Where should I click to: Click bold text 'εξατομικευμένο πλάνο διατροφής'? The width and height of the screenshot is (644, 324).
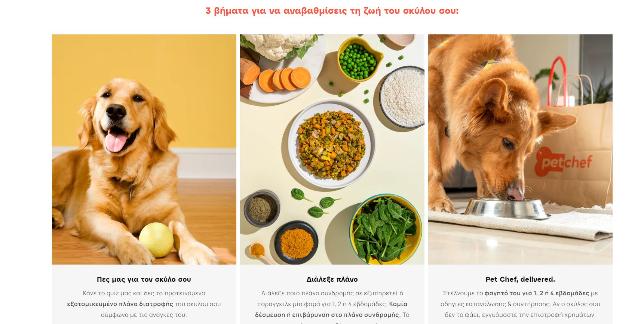[120, 304]
